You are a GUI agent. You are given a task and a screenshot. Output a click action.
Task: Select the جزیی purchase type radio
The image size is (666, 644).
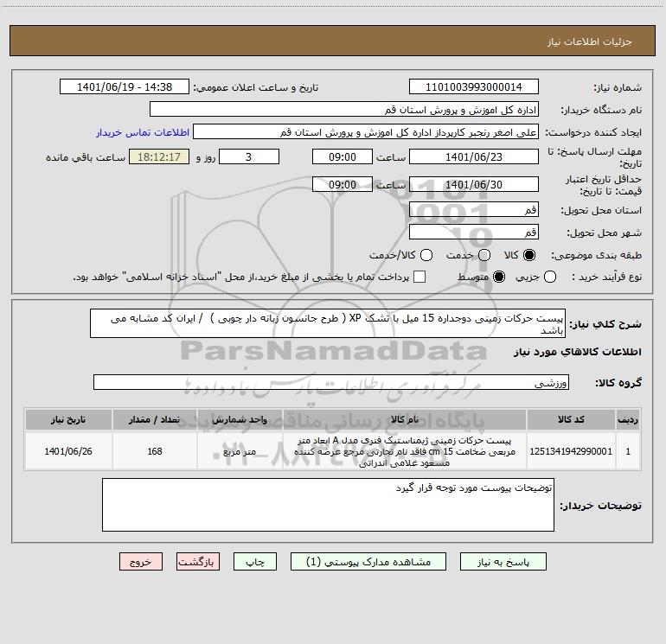point(549,277)
